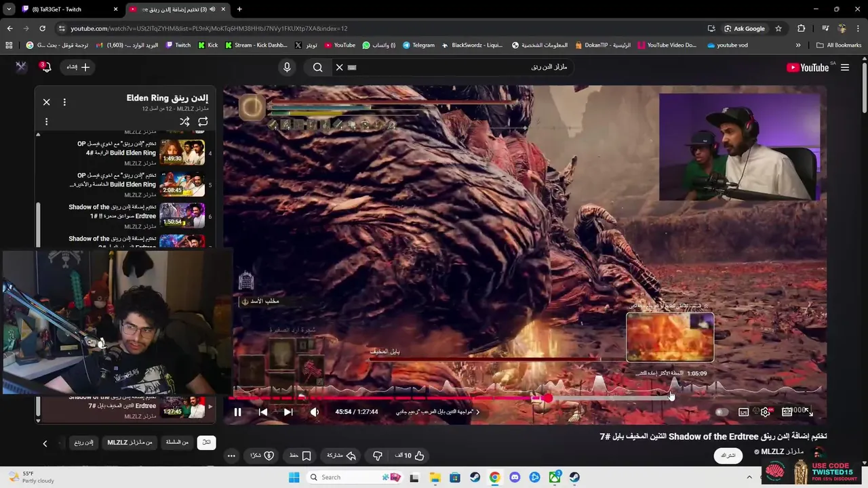868x488 pixels.
Task: Bookmark this page star icon
Action: [x=778, y=28]
